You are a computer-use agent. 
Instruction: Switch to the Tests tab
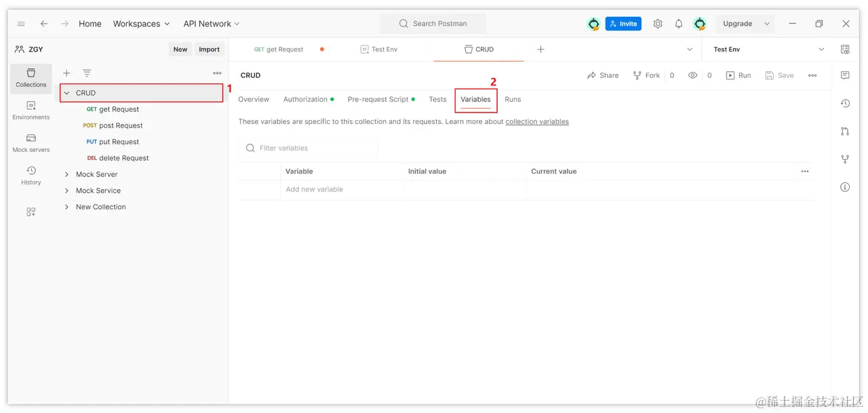(x=437, y=99)
